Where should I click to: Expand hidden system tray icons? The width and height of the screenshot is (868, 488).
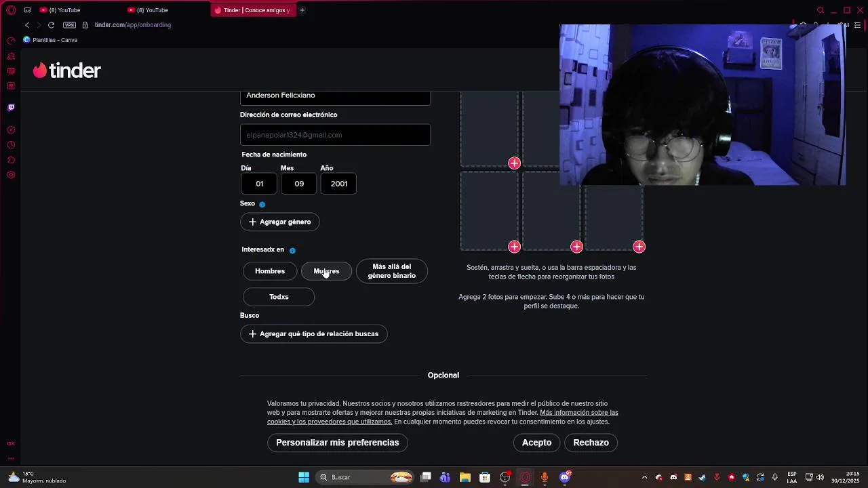644,477
